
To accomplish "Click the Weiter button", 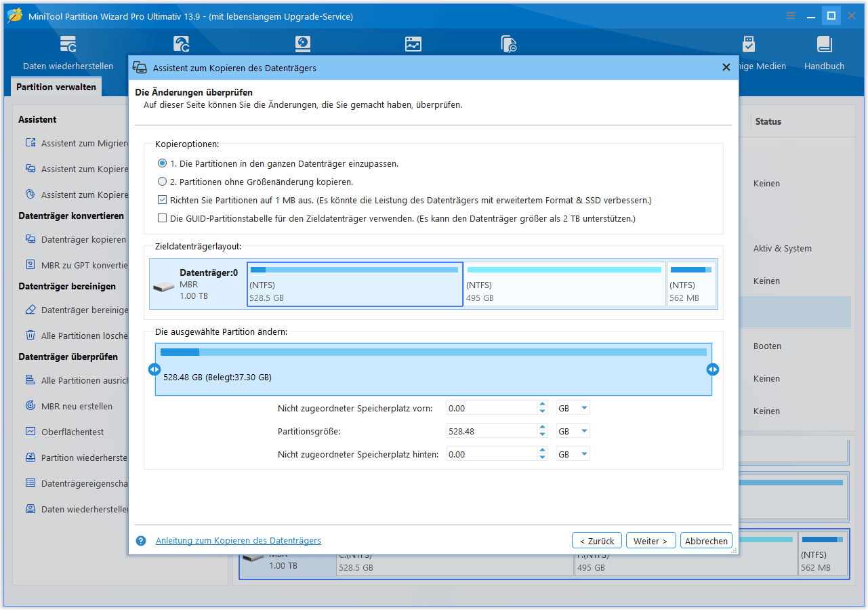I will tap(651, 541).
